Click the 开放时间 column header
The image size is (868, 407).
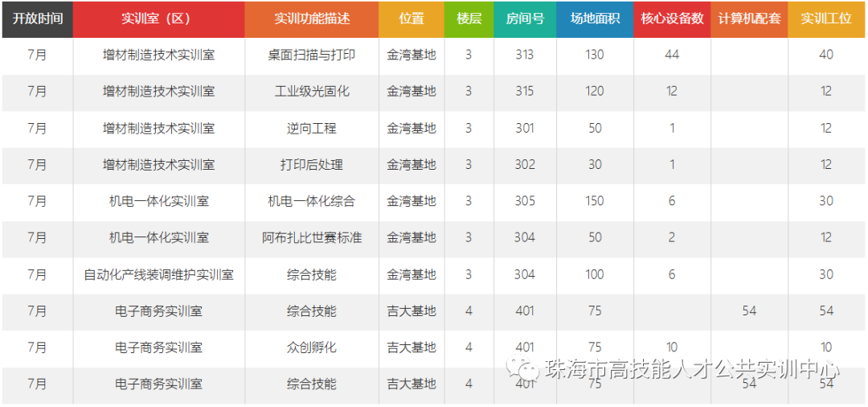tap(37, 18)
